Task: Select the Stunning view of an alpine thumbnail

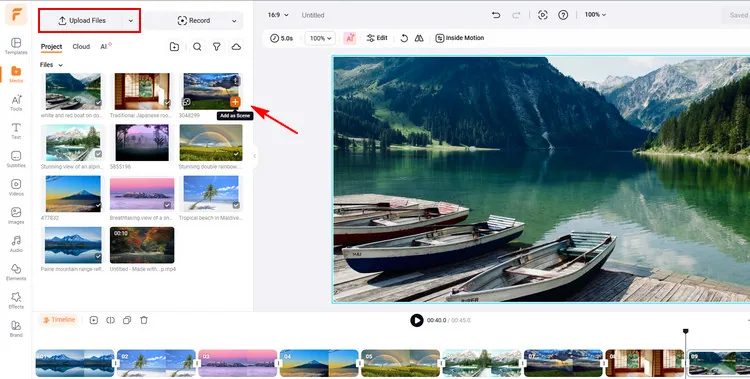Action: point(73,142)
